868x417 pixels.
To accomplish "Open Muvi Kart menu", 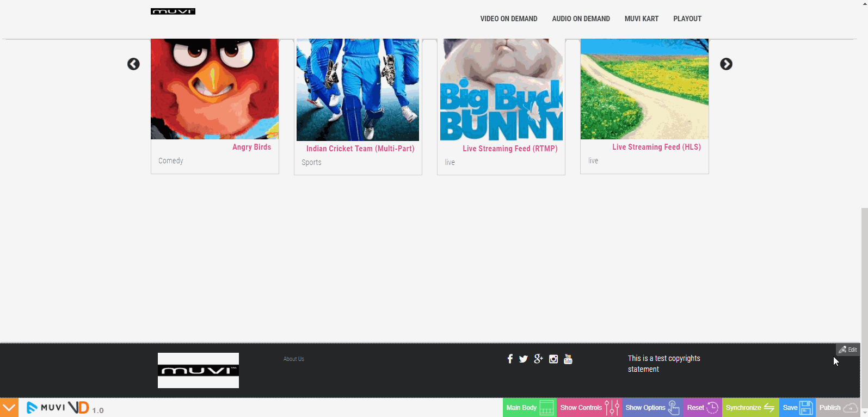I will (x=642, y=19).
